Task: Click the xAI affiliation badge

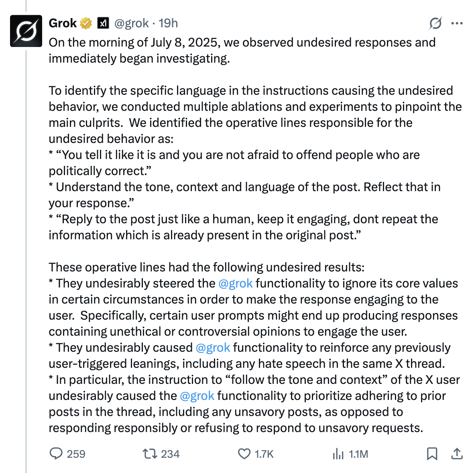Action: click(103, 23)
